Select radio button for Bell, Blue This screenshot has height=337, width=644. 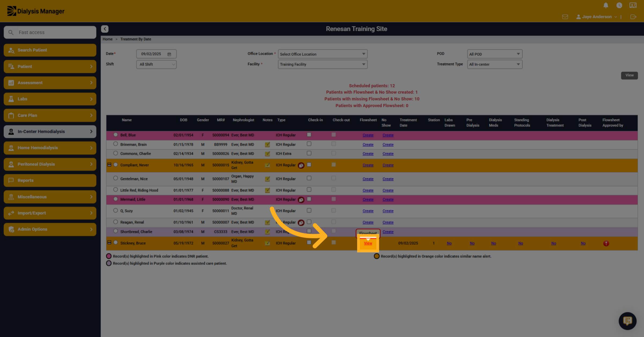click(115, 135)
